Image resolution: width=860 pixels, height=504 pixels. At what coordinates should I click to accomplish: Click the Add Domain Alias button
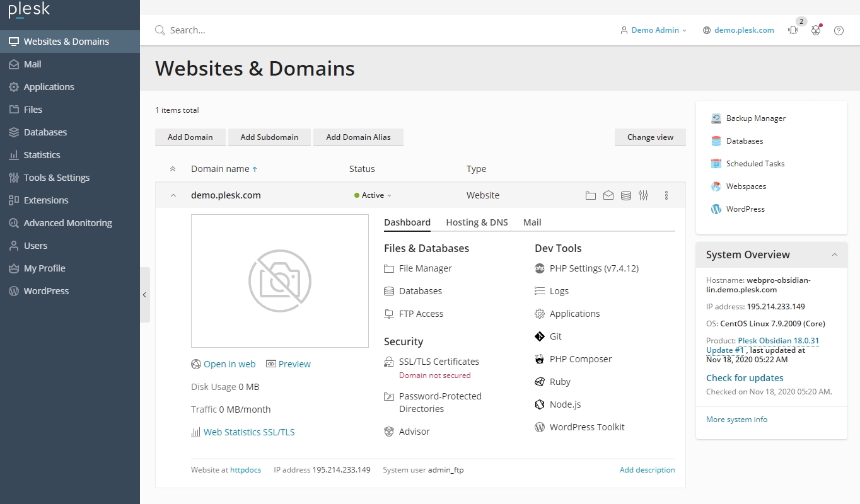coord(358,137)
